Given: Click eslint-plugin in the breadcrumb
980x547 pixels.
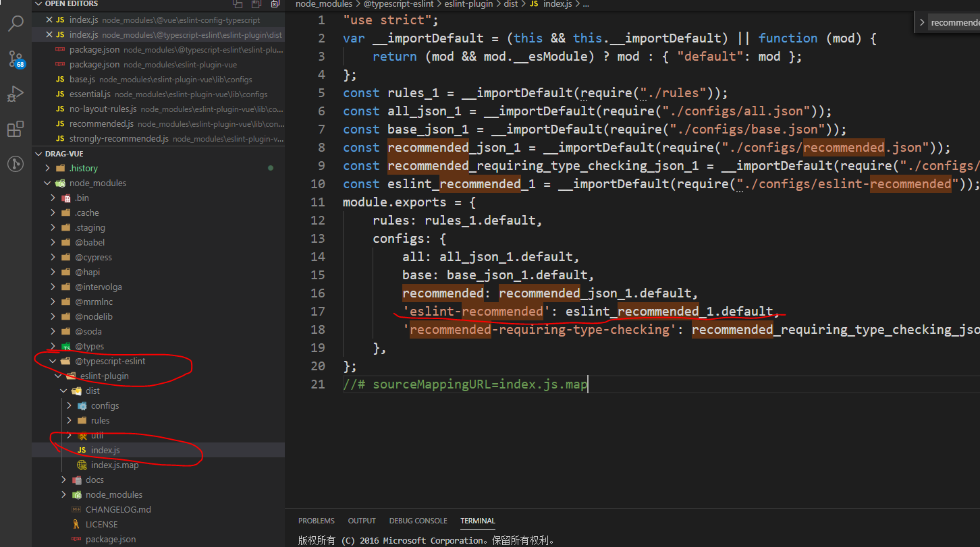Looking at the screenshot, I should 468,4.
